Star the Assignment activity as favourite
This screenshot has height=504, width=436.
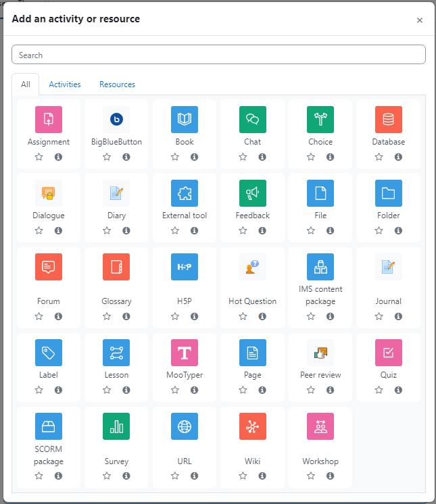pyautogui.click(x=39, y=157)
